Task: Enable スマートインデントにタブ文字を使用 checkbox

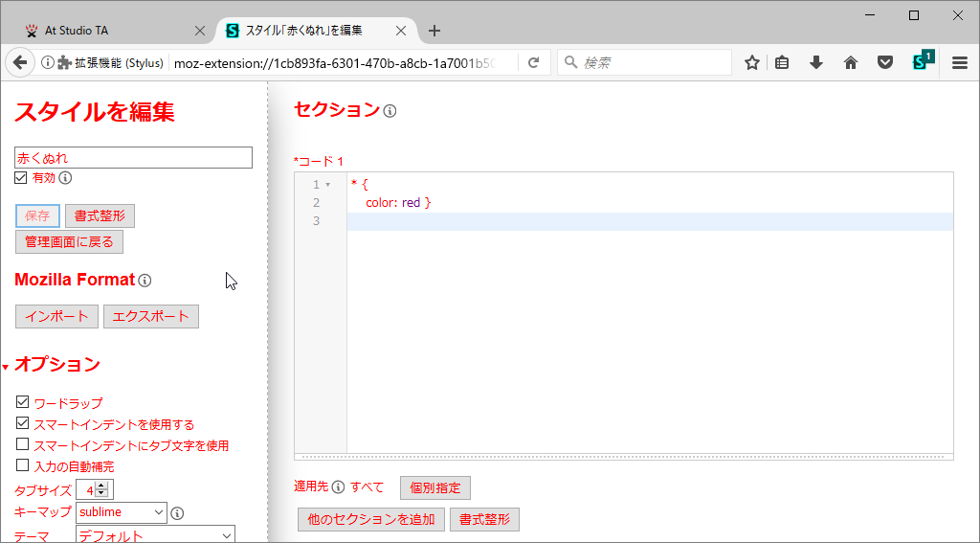Action: [23, 444]
